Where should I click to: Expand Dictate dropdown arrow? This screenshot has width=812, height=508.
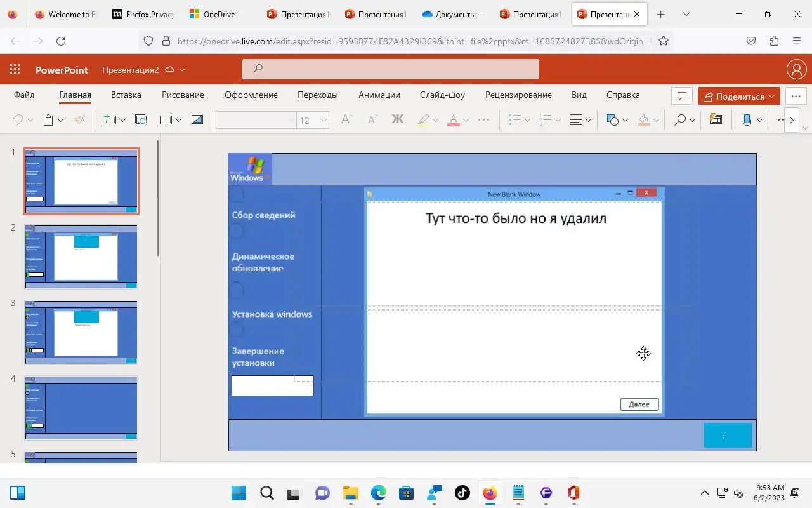click(759, 120)
